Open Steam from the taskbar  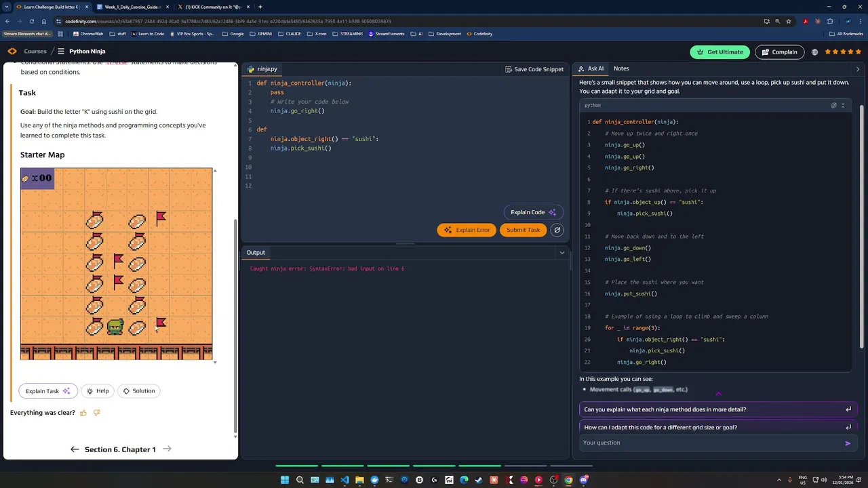click(x=479, y=480)
